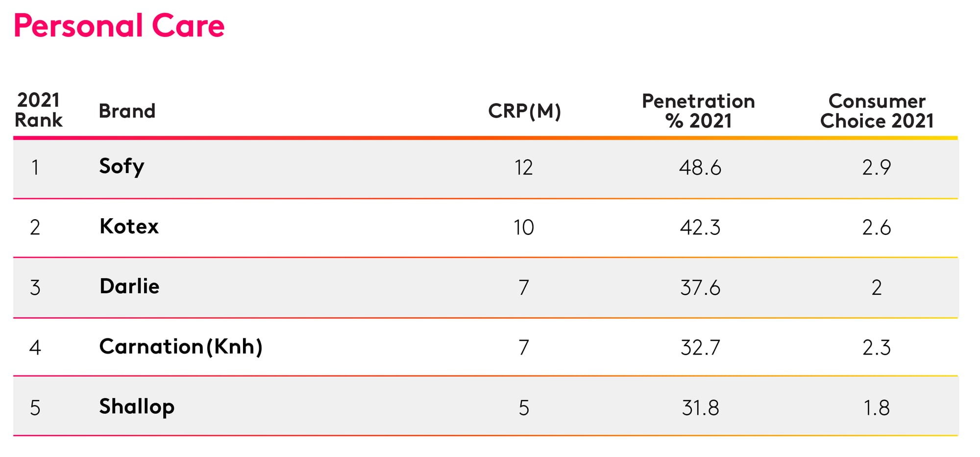
Task: Click Shallop's consumer choice 1.8
Action: (x=877, y=408)
